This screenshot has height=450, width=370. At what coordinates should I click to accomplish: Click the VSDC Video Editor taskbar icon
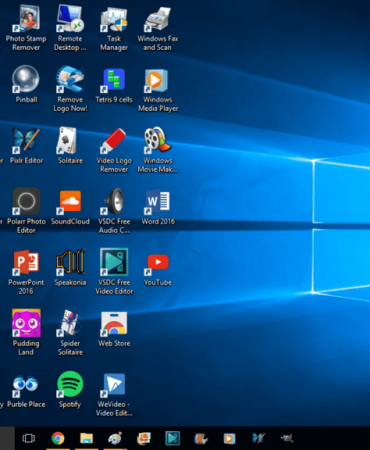(172, 438)
